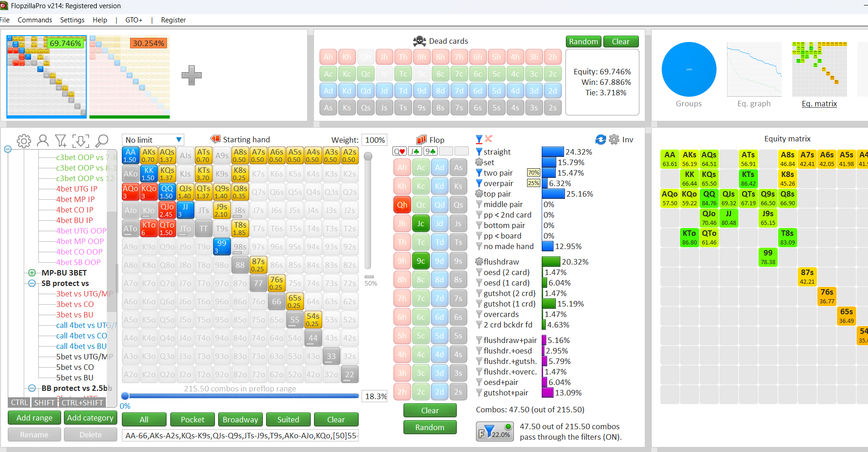Click the Starting hand cards icon
The height and width of the screenshot is (452, 868).
pyautogui.click(x=215, y=139)
